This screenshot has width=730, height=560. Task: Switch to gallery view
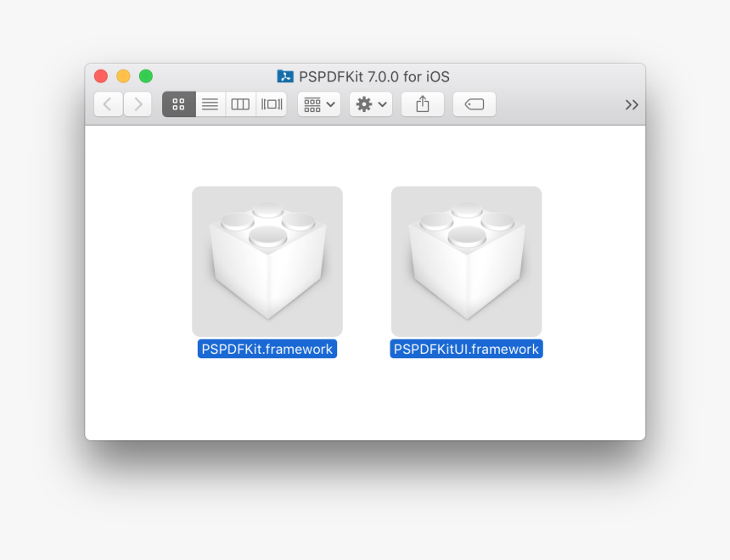click(x=271, y=104)
